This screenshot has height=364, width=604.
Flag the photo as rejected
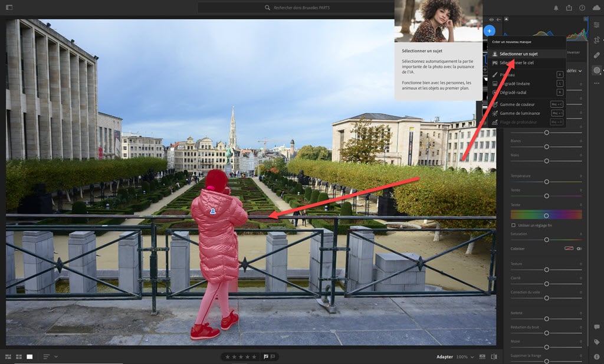[273, 357]
